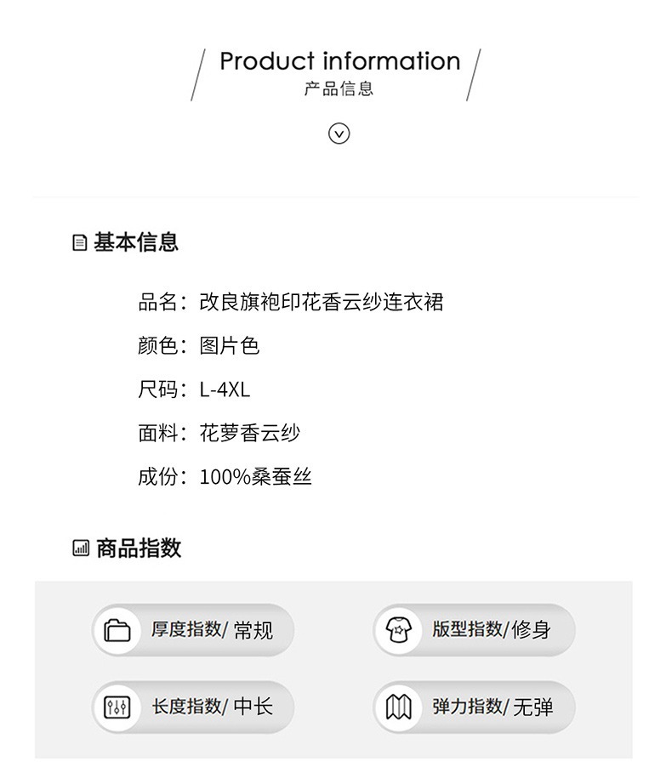The height and width of the screenshot is (784, 672).
Task: Click the bar chart icon beside 商品指数
Action: point(81,548)
